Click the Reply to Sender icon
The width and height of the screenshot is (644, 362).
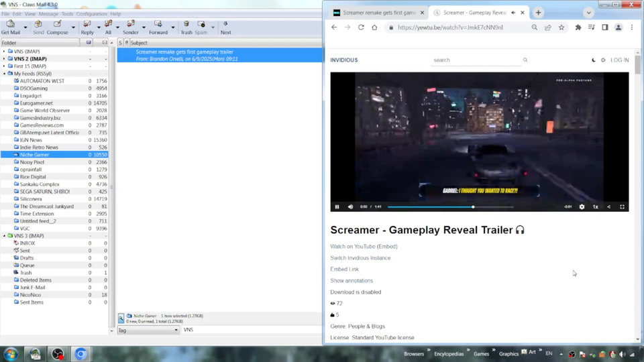pyautogui.click(x=131, y=27)
